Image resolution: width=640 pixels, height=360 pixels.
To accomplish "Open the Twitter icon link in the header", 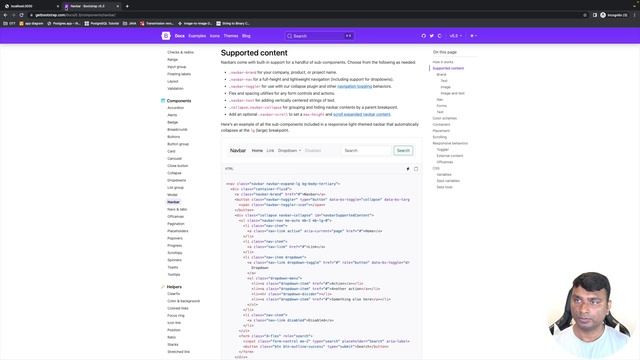I will coord(431,36).
